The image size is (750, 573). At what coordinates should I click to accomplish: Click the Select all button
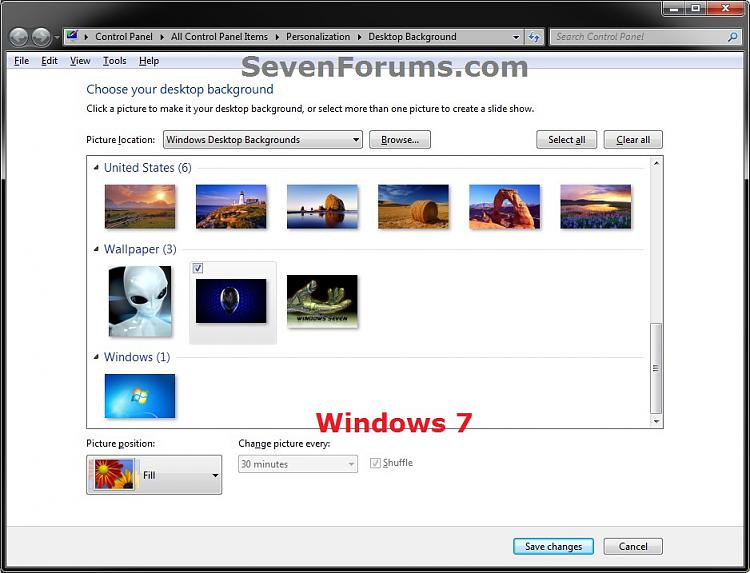click(x=566, y=140)
